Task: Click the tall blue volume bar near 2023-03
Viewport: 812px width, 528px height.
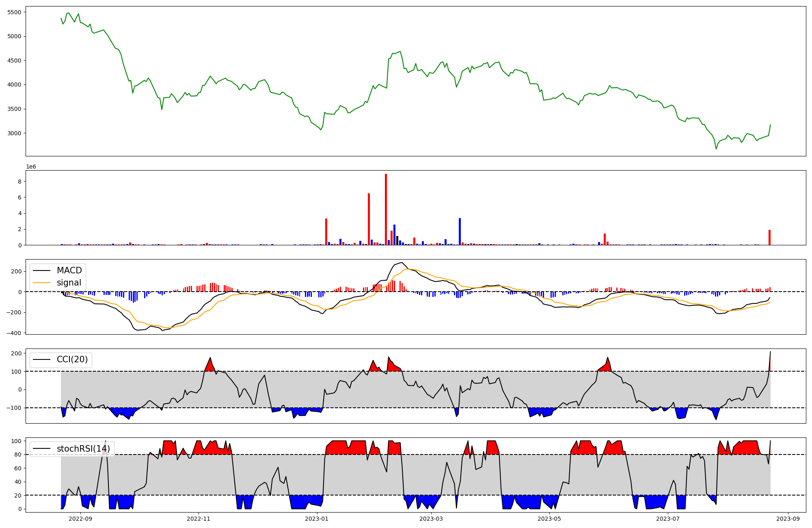Action: (x=460, y=232)
